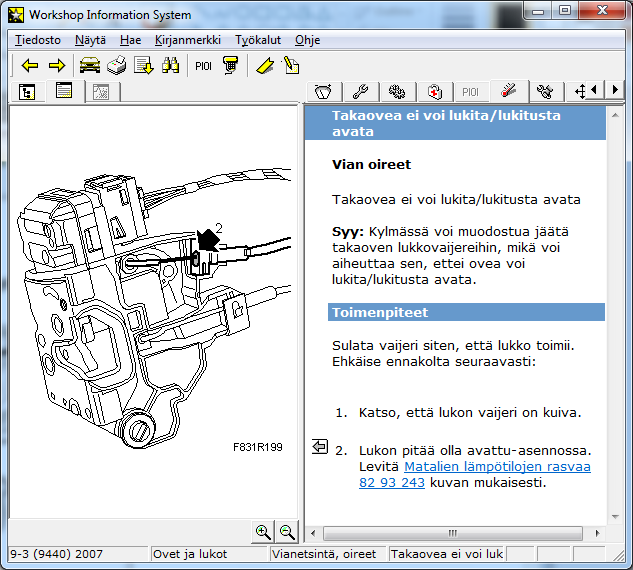Open the car model selection icon
Screen dimensions: 633x570
[x=90, y=65]
